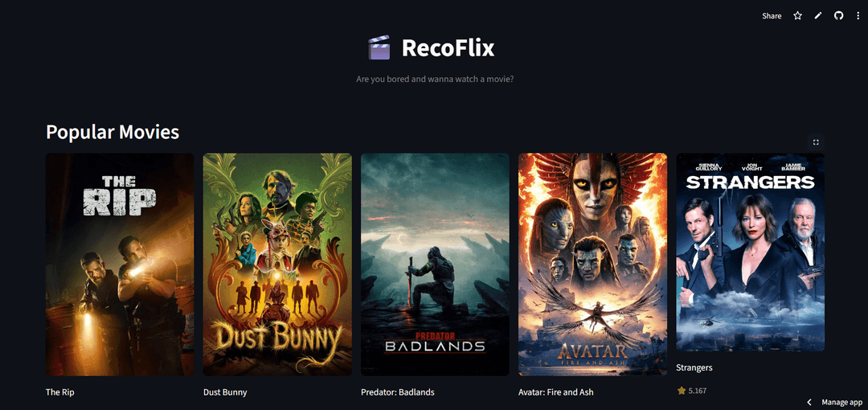Screen dimensions: 868x410
Task: Click the RecoFlix heading
Action: coord(448,48)
